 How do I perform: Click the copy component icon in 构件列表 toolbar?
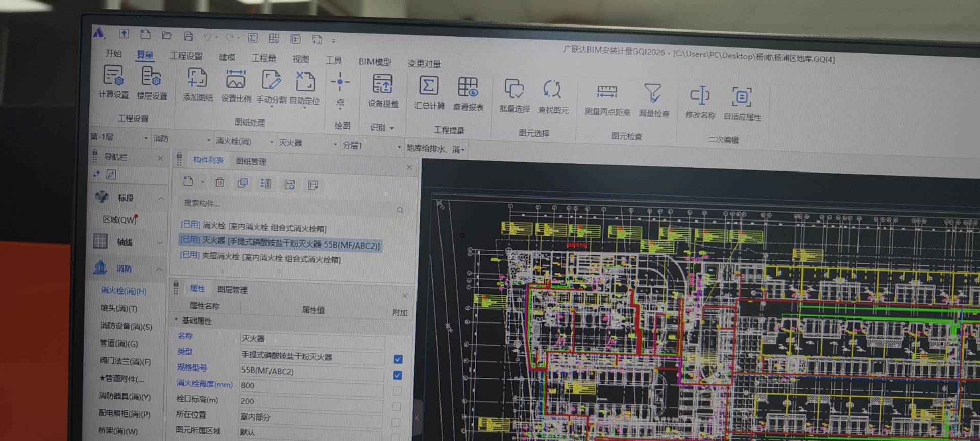click(243, 183)
